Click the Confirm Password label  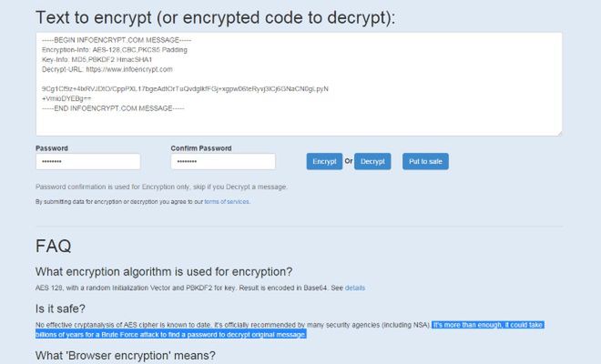200,147
